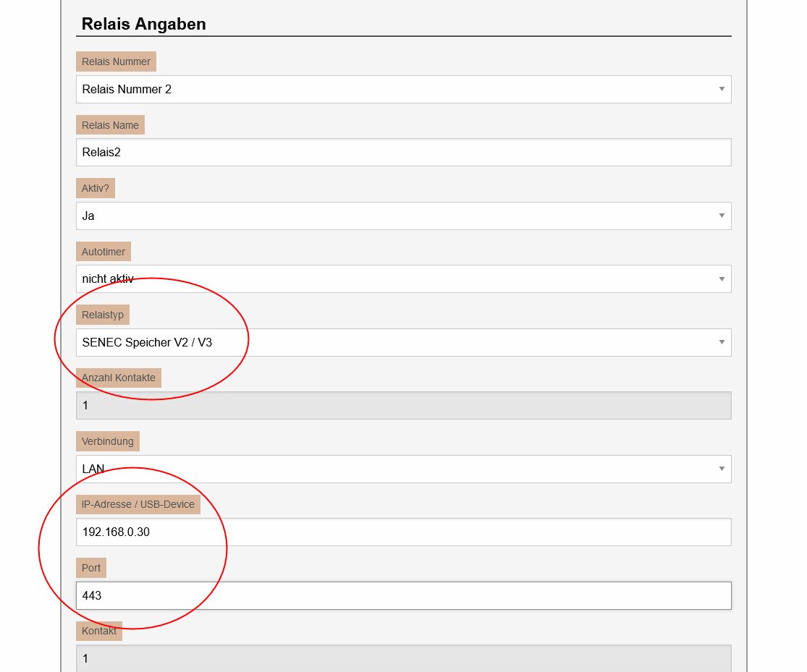Click the Autotimer label tag
This screenshot has width=807, height=672.
(x=103, y=252)
